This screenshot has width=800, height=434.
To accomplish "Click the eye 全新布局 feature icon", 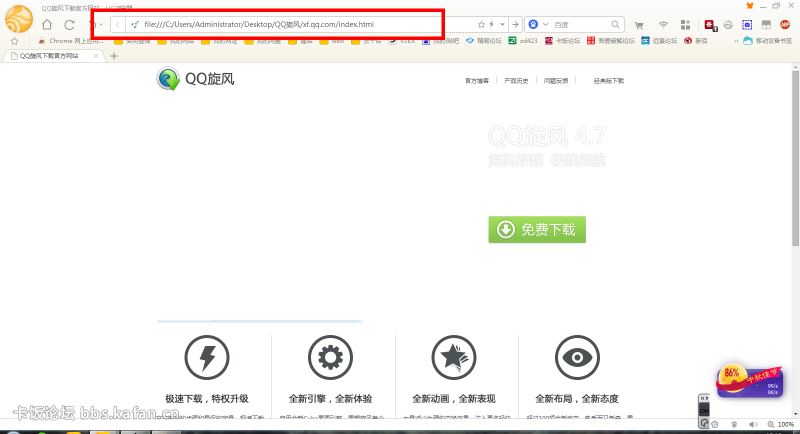I will coord(577,358).
